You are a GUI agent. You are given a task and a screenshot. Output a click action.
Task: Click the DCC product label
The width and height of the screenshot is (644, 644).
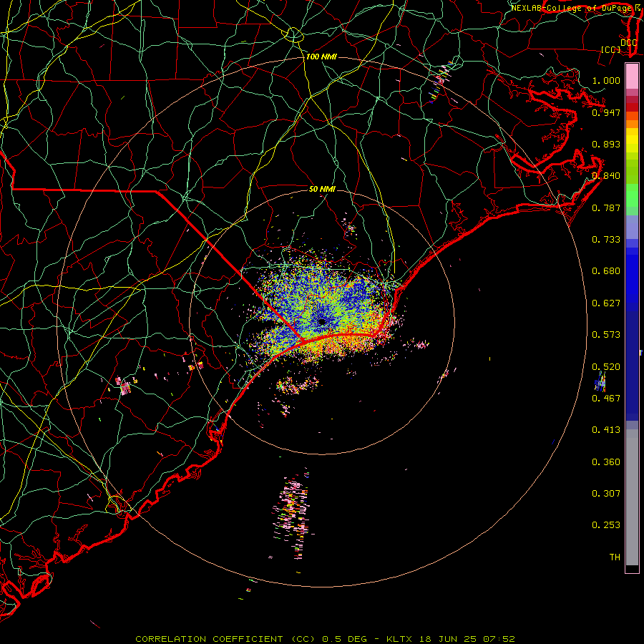(628, 43)
